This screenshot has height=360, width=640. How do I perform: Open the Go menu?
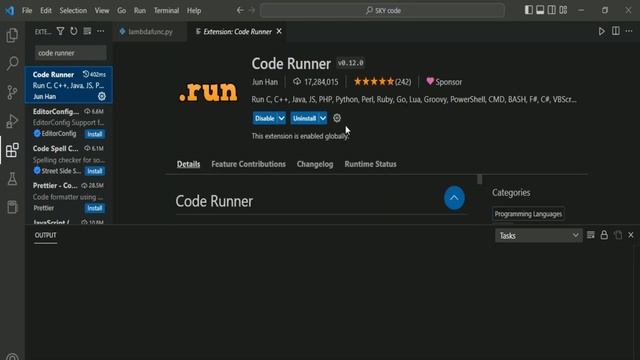coord(122,10)
